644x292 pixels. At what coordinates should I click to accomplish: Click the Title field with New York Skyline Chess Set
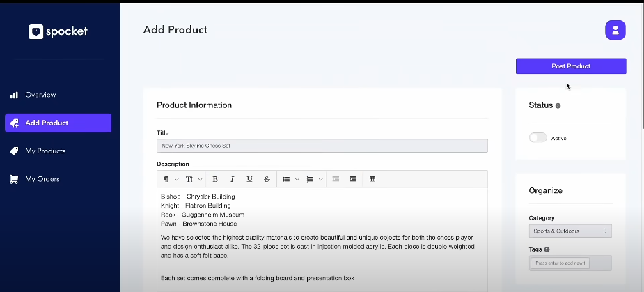click(x=322, y=146)
